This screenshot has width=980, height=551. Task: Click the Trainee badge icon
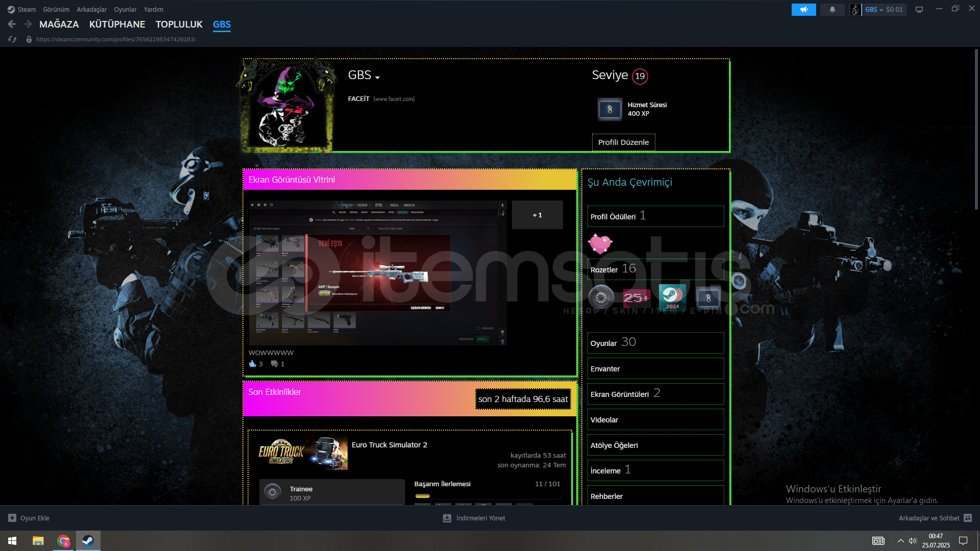pos(273,492)
